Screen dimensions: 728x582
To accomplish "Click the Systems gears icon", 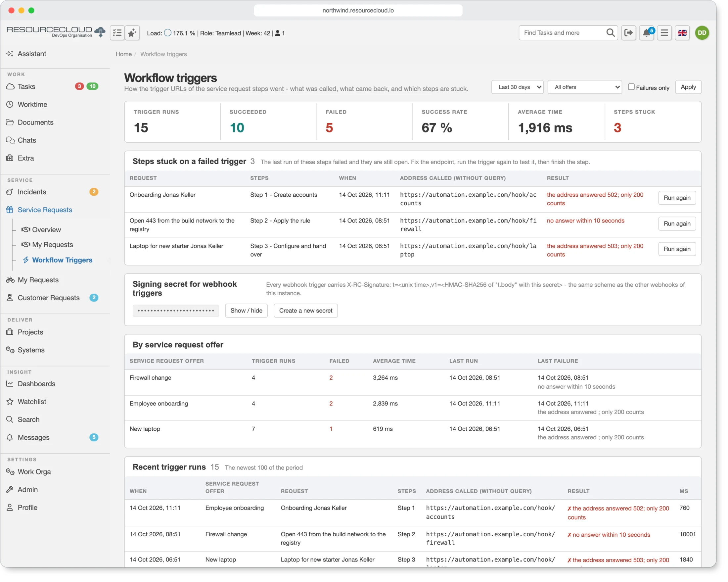I will (10, 350).
